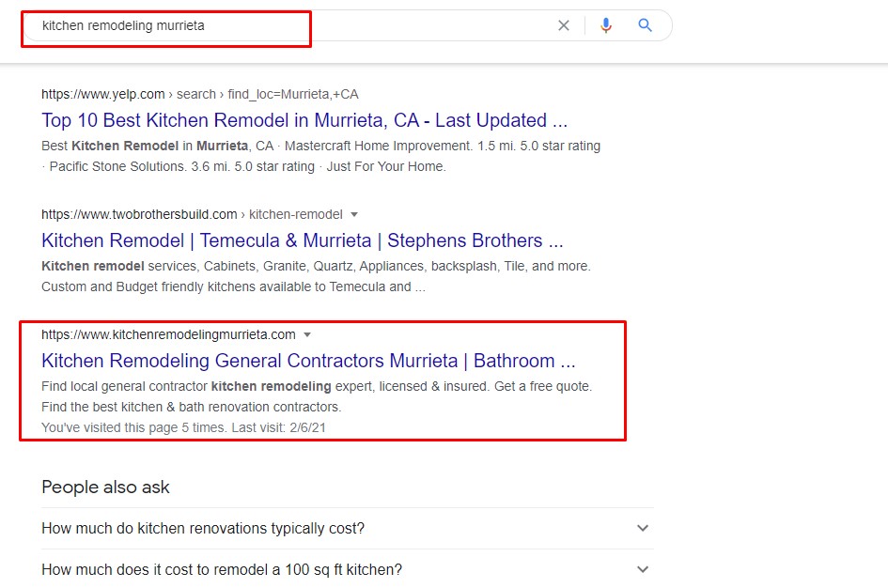This screenshot has width=888, height=588.
Task: Start a voice search with the microphone icon
Action: (606, 26)
